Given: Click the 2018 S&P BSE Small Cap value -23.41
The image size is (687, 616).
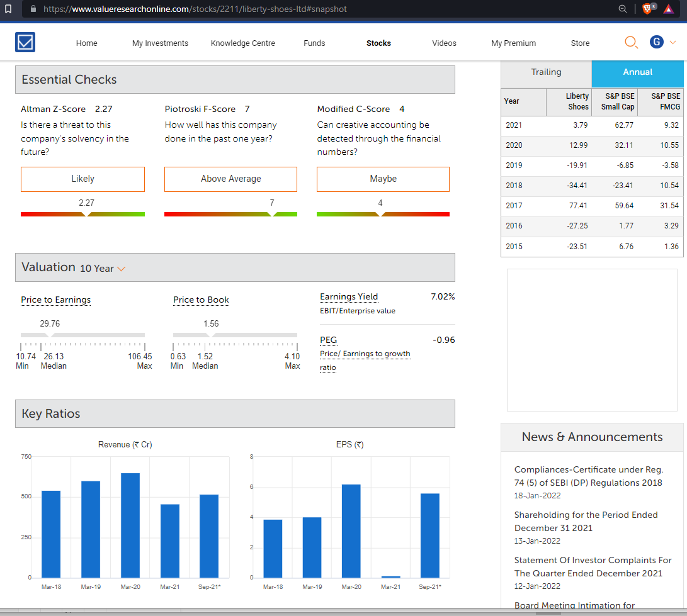Looking at the screenshot, I should [623, 186].
